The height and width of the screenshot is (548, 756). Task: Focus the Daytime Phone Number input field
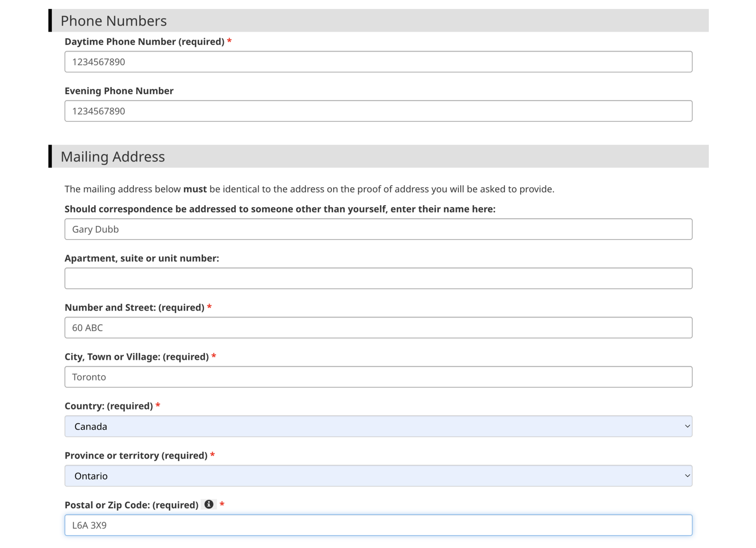(378, 62)
